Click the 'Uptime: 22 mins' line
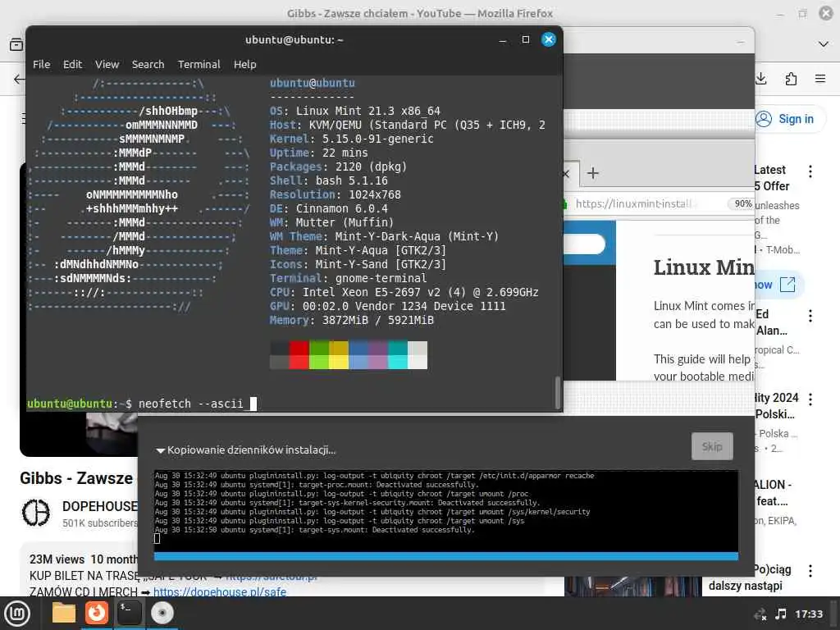The height and width of the screenshot is (630, 840). [319, 153]
